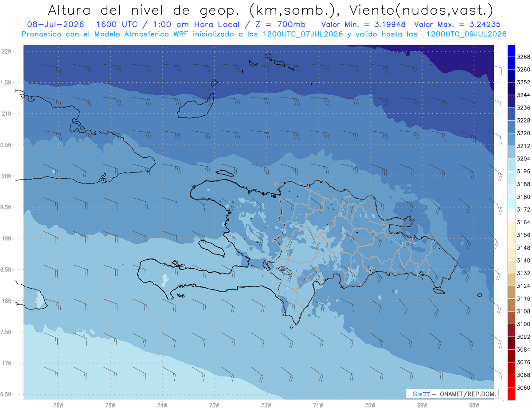
Task: Click the '3132' color bar value
Action: pos(524,273)
